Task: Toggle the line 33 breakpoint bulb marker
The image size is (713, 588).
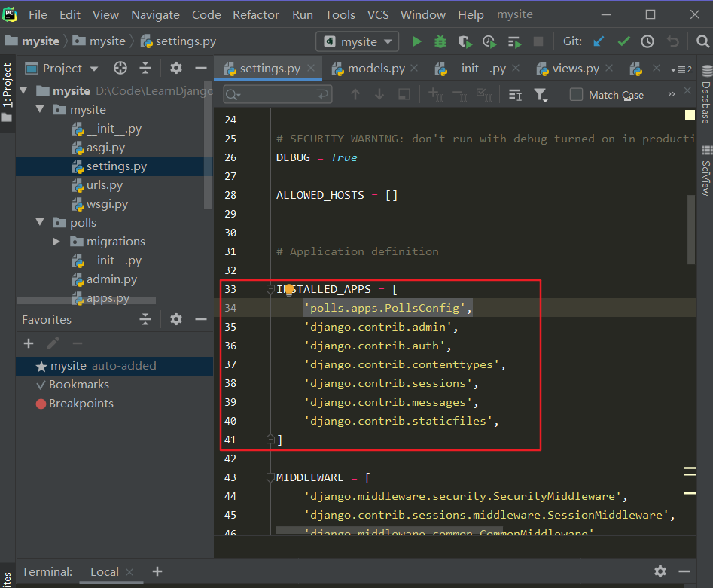Action: pos(288,290)
